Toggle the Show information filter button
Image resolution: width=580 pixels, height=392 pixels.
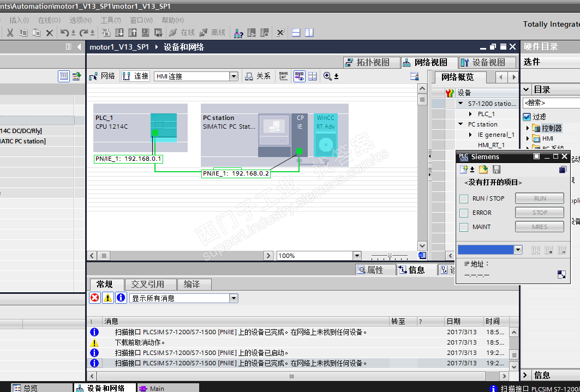pos(121,298)
